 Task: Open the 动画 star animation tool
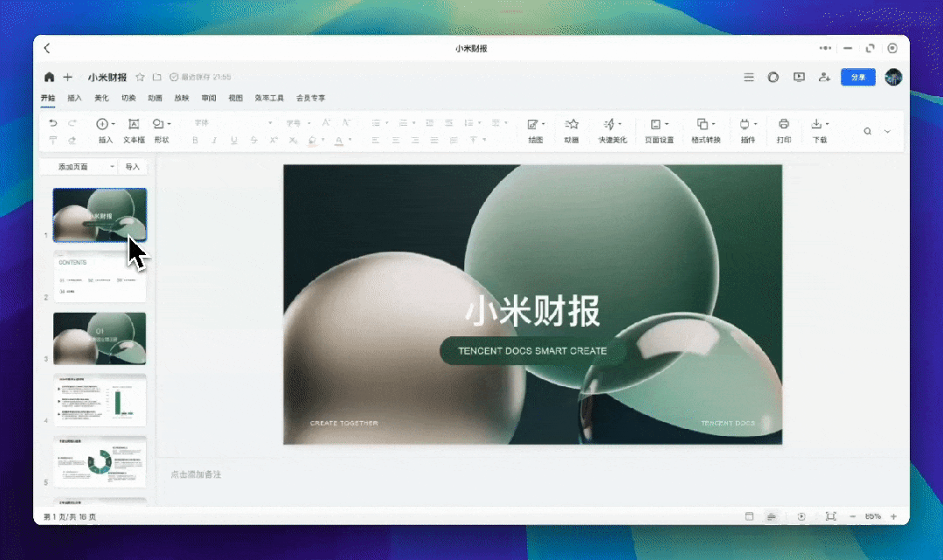pos(572,130)
